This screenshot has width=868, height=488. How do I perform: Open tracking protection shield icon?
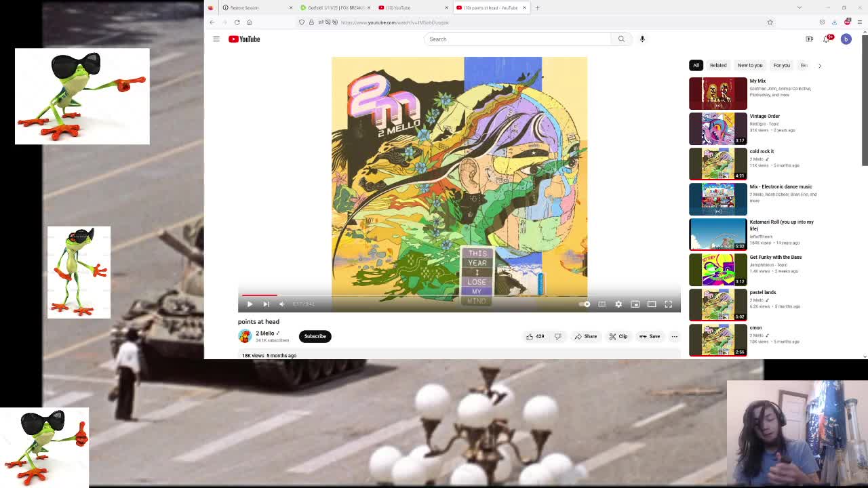point(302,22)
